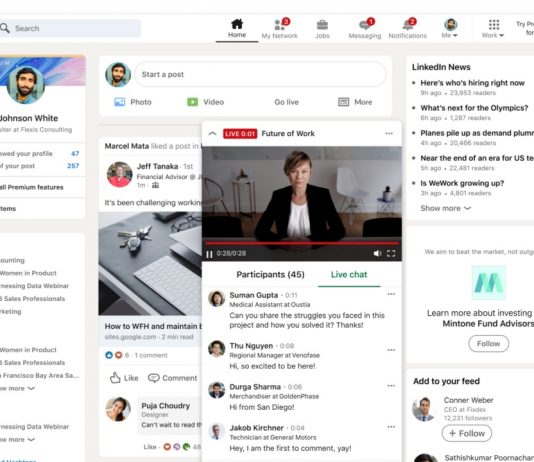Open options for Durga Sharma's comment

[391, 386]
